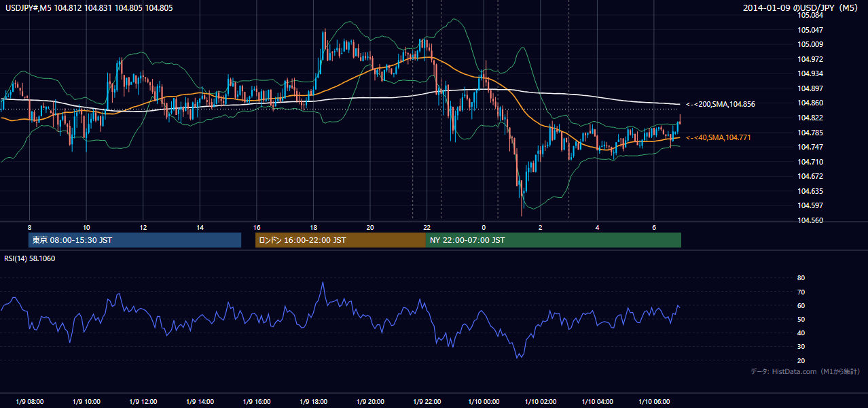This screenshot has width=868, height=408.
Task: Click price axis label 104.822
Action: (x=810, y=118)
